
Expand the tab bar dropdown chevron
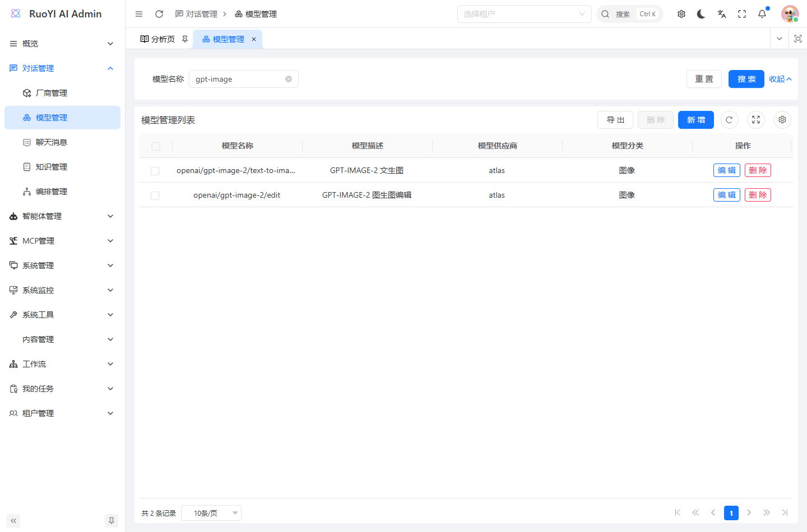point(779,39)
